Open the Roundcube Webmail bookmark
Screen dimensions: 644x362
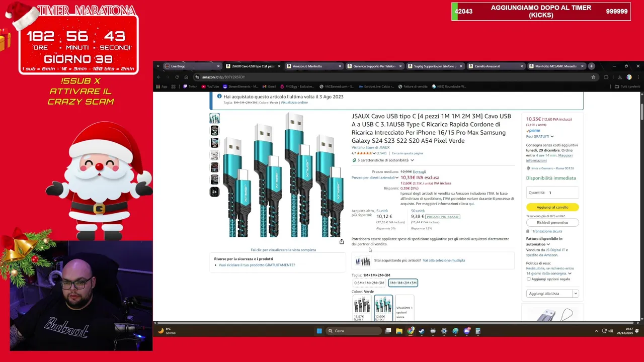coord(450,86)
